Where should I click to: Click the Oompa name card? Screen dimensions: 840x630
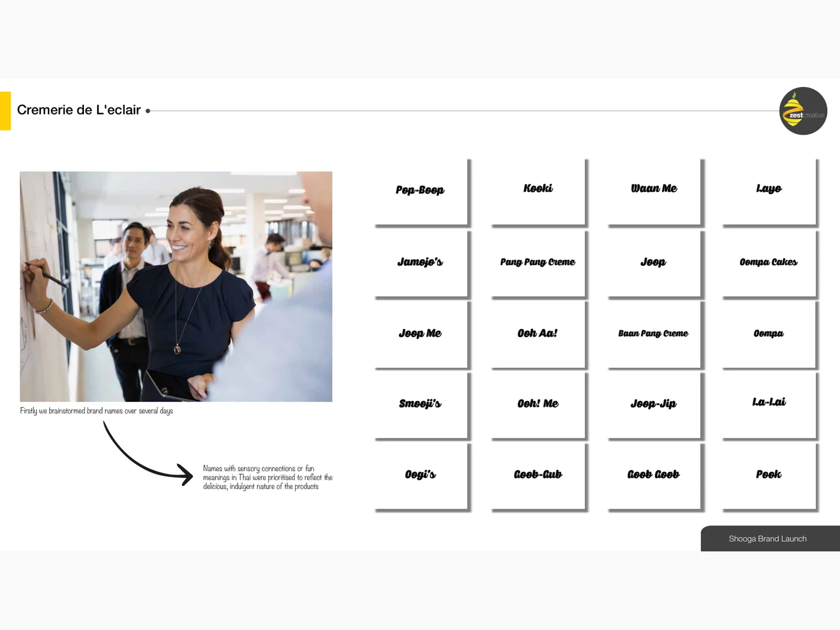[x=770, y=335]
